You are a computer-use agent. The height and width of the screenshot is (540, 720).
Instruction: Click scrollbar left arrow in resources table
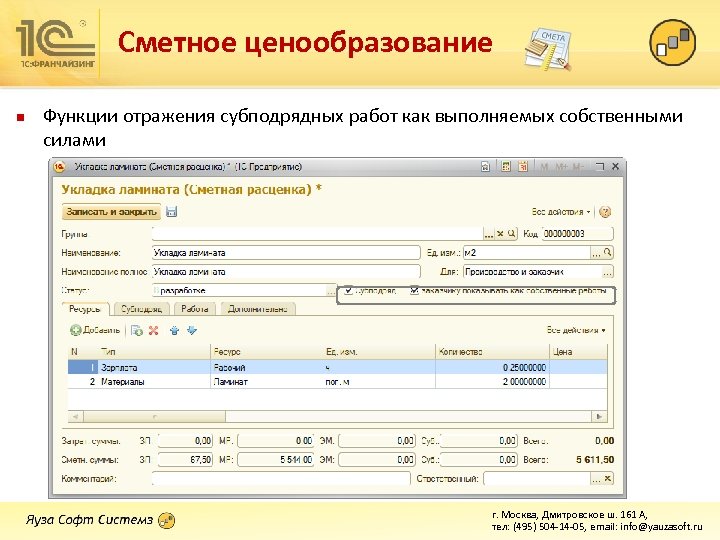75,416
